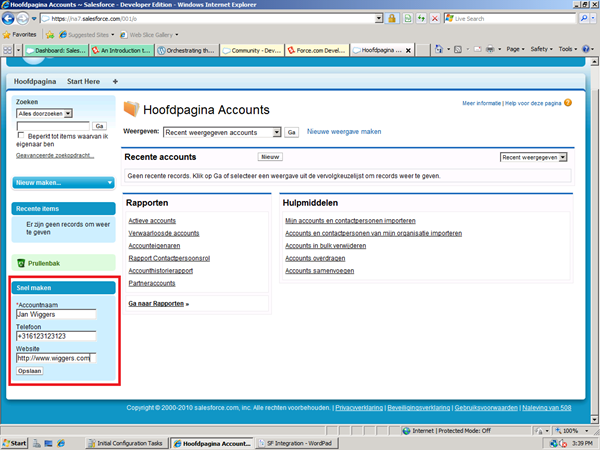Open Windows Start button
This screenshot has width=600, height=450.
pyautogui.click(x=15, y=443)
